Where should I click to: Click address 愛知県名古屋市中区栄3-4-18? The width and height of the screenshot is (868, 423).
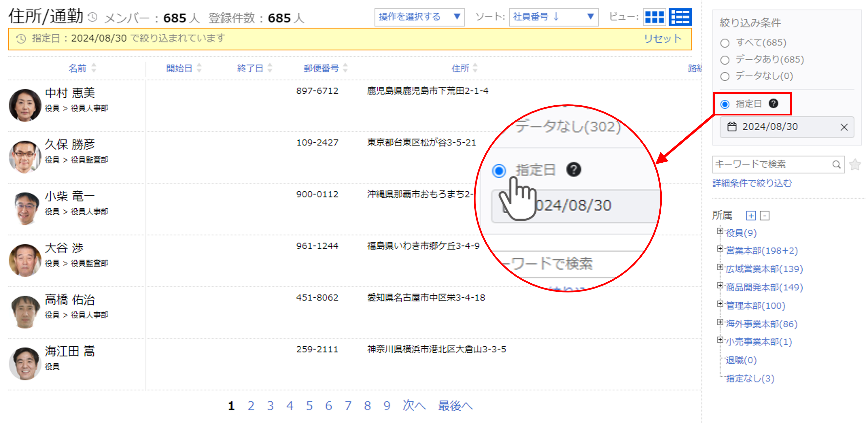click(426, 298)
